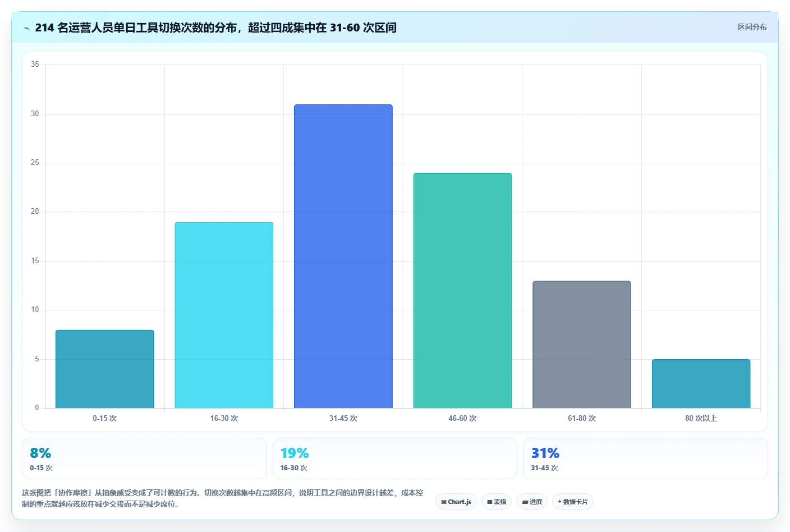Click the 31% stat card
The image size is (790, 532).
(645, 458)
